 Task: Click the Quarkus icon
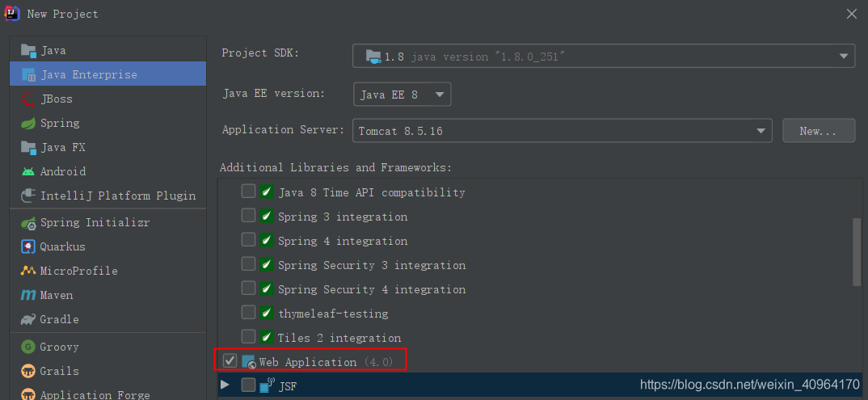click(x=28, y=246)
